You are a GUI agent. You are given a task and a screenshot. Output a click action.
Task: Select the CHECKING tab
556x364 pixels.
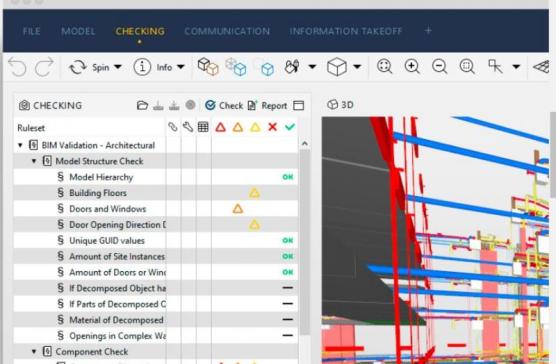click(140, 31)
